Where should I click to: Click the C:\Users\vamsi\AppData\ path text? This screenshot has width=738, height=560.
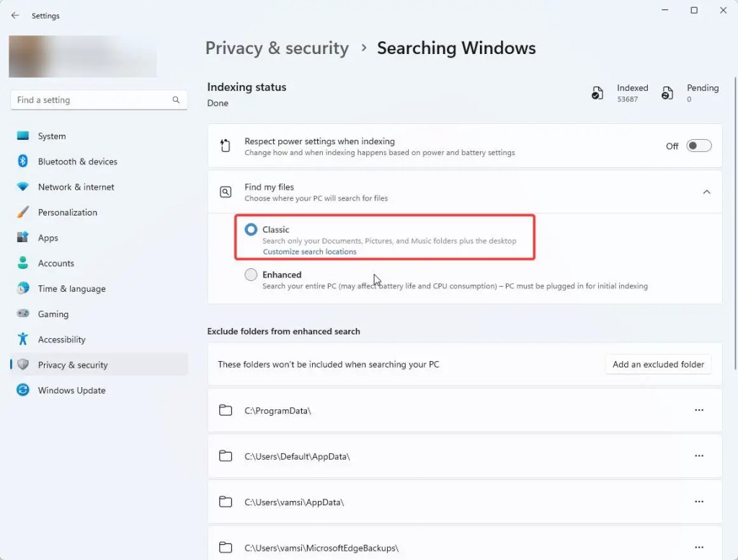click(294, 502)
